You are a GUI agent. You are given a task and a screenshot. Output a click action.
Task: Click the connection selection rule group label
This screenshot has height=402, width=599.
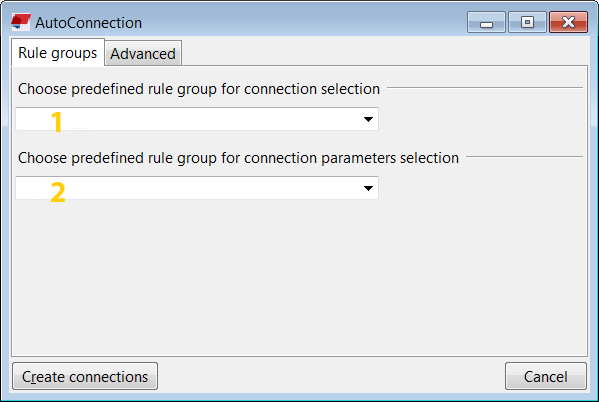click(x=199, y=89)
